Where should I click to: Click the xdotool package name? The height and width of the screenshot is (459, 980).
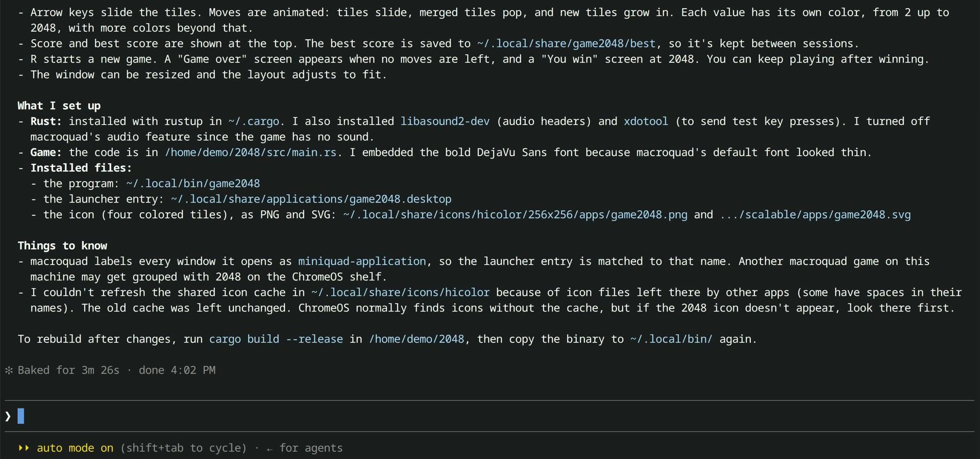point(646,121)
